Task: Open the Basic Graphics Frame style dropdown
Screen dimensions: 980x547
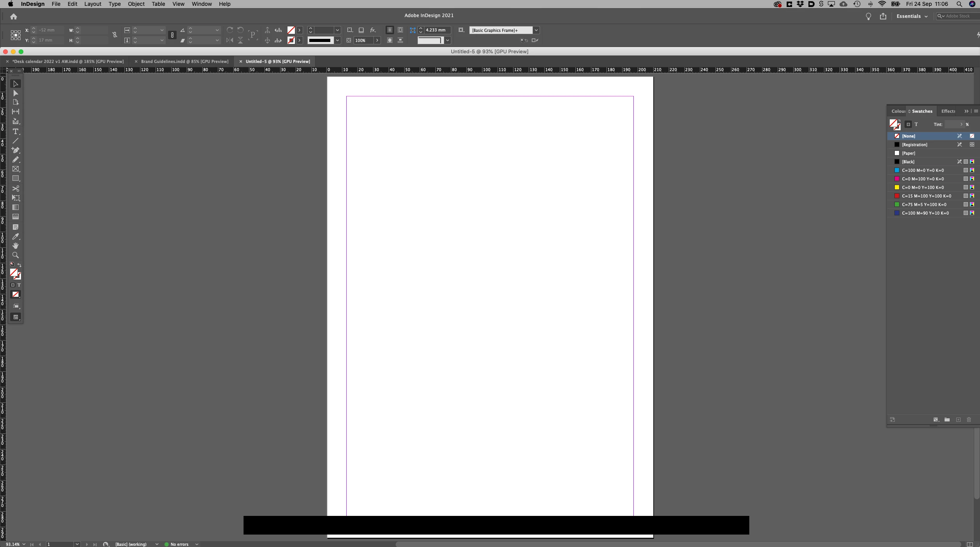Action: [536, 30]
